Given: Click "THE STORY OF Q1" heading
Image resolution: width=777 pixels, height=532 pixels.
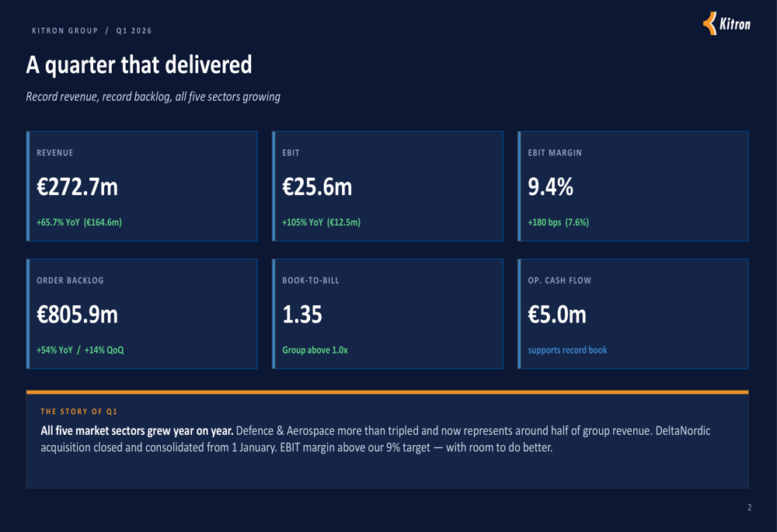Looking at the screenshot, I should (x=79, y=412).
